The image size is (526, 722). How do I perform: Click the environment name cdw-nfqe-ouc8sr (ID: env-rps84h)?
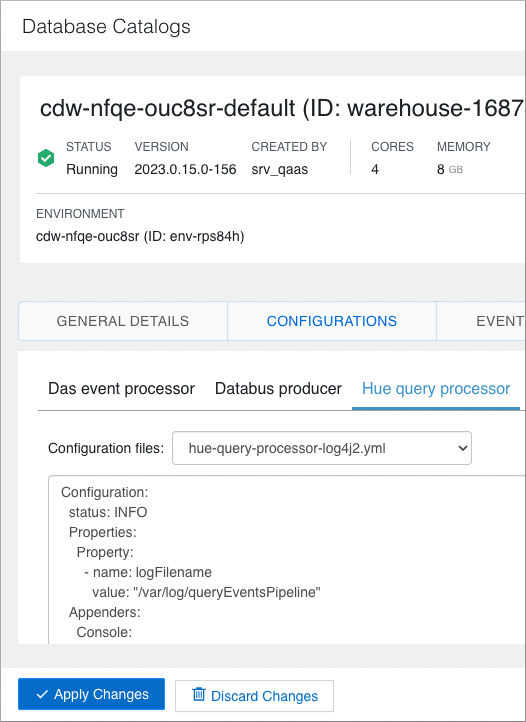coord(140,236)
